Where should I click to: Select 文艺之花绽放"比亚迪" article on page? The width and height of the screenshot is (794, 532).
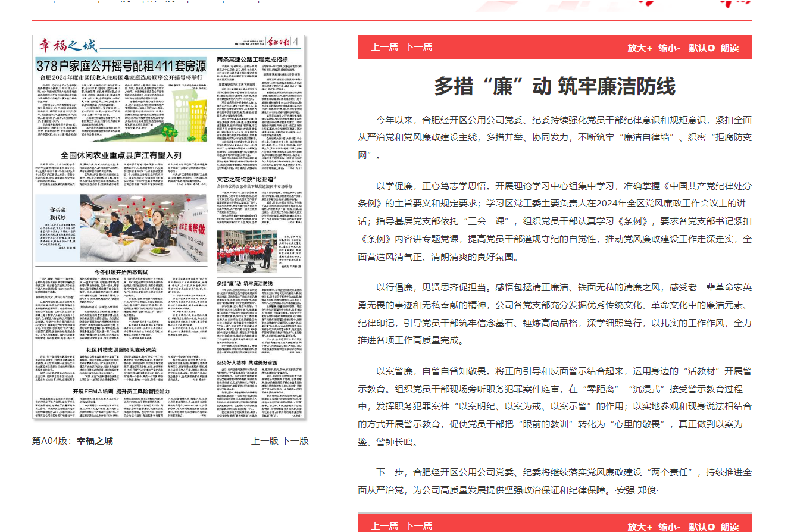pyautogui.click(x=248, y=179)
